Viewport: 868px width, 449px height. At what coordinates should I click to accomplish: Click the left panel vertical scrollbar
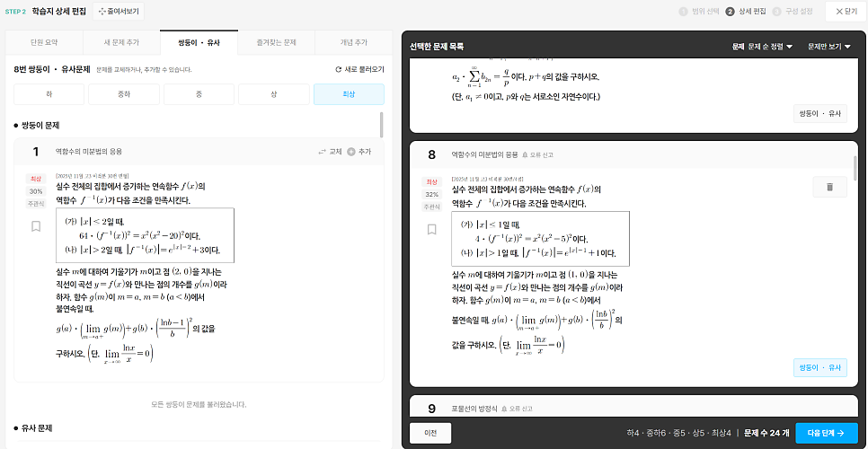[x=381, y=125]
